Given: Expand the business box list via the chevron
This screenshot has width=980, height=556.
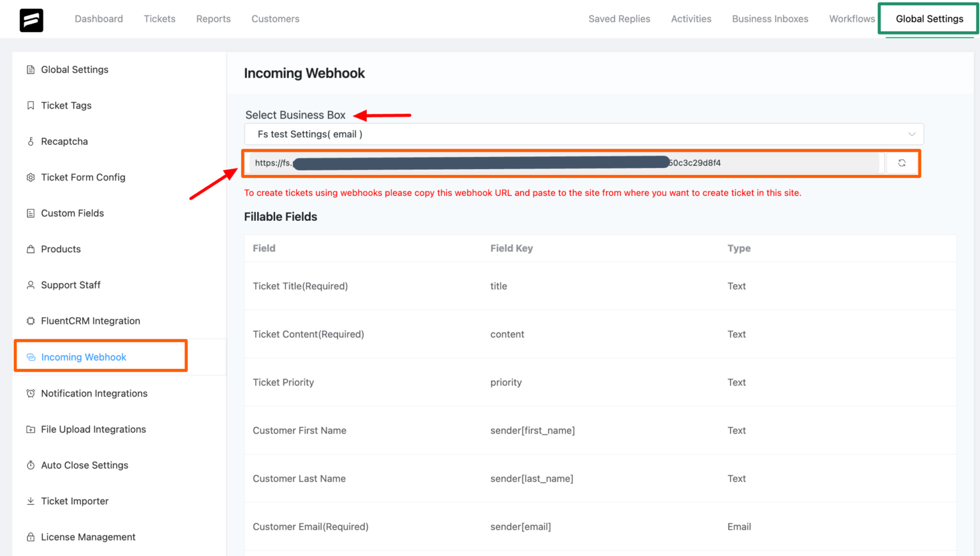Looking at the screenshot, I should pyautogui.click(x=912, y=134).
